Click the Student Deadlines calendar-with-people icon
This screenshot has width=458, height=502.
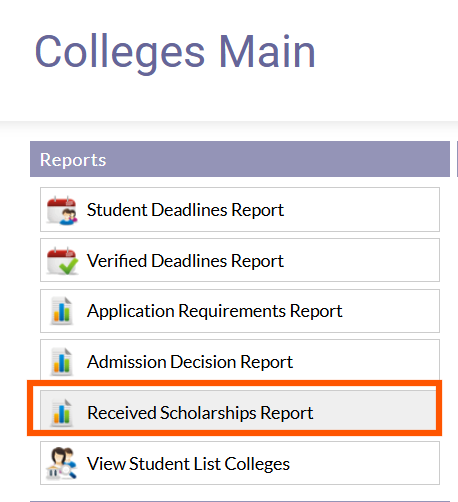tap(62, 210)
